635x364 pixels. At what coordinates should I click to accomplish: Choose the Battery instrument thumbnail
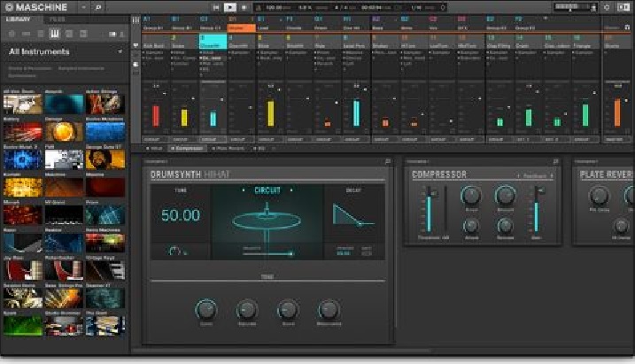pos(23,132)
